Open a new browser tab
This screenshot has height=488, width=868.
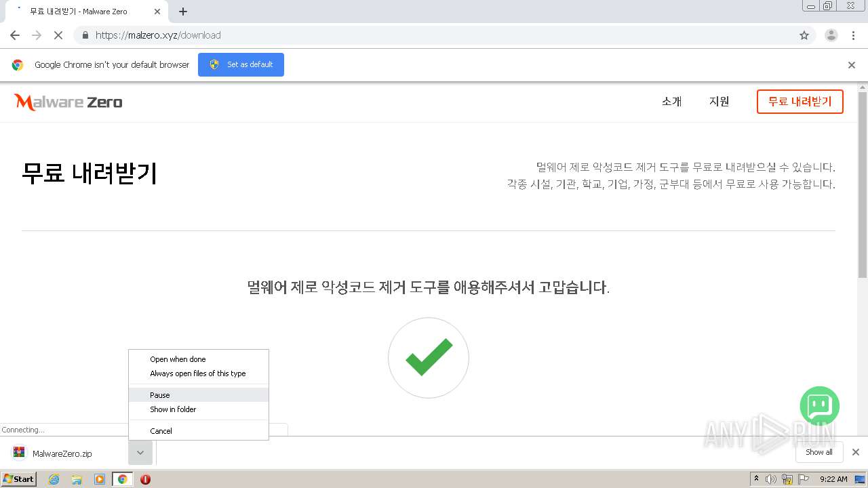click(x=183, y=12)
